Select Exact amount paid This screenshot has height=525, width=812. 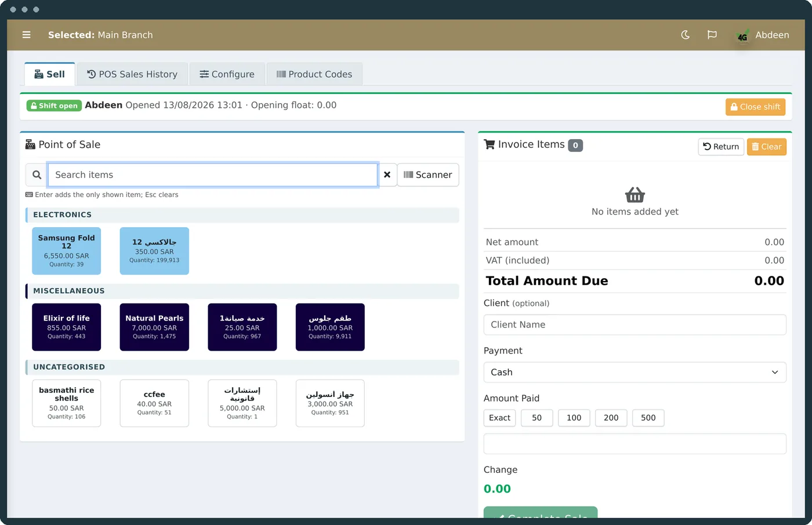tap(499, 418)
